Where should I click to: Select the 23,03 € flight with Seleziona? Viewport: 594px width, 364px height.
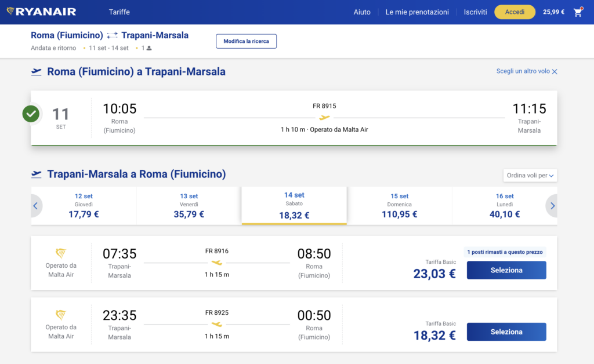pyautogui.click(x=506, y=270)
